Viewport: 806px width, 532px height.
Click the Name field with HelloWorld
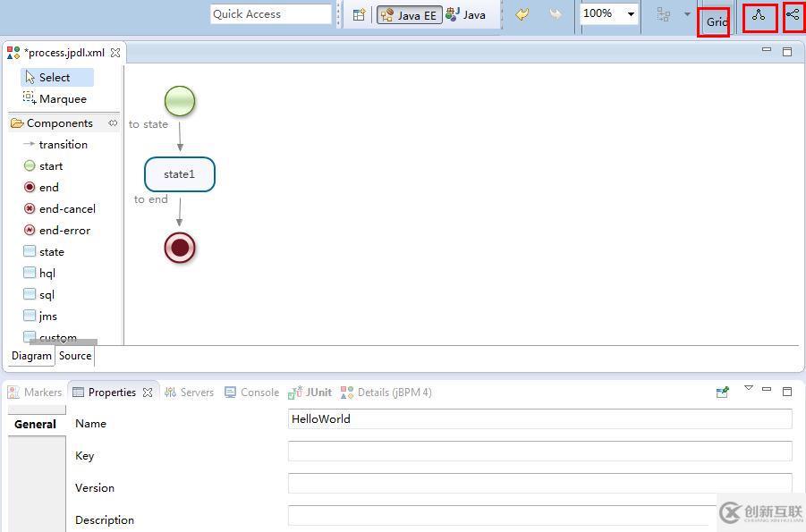coord(539,419)
